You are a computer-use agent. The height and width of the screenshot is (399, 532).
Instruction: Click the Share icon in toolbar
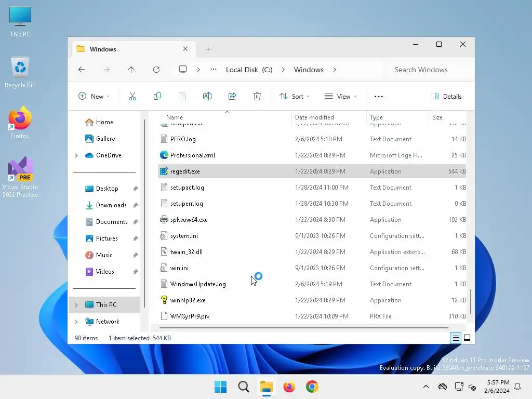[232, 96]
